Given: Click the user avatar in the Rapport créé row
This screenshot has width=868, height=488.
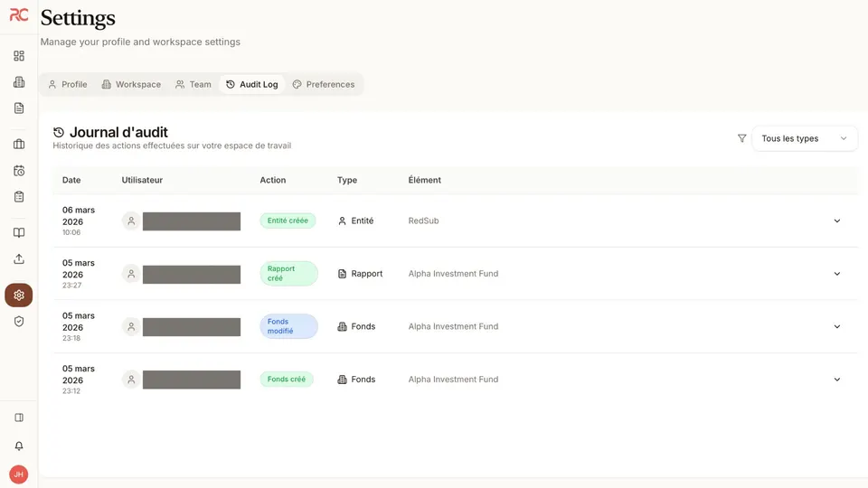Looking at the screenshot, I should click(x=131, y=274).
